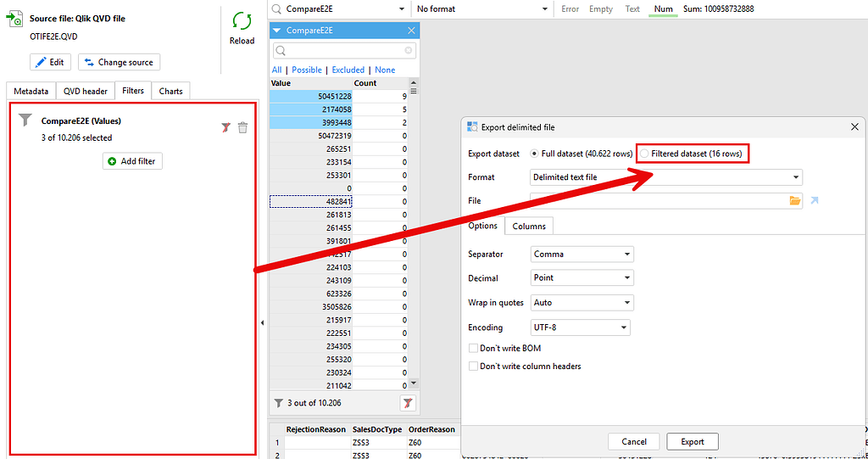The image size is (868, 459).
Task: Clear the CompareE2E filter in Filters panel
Action: point(225,128)
